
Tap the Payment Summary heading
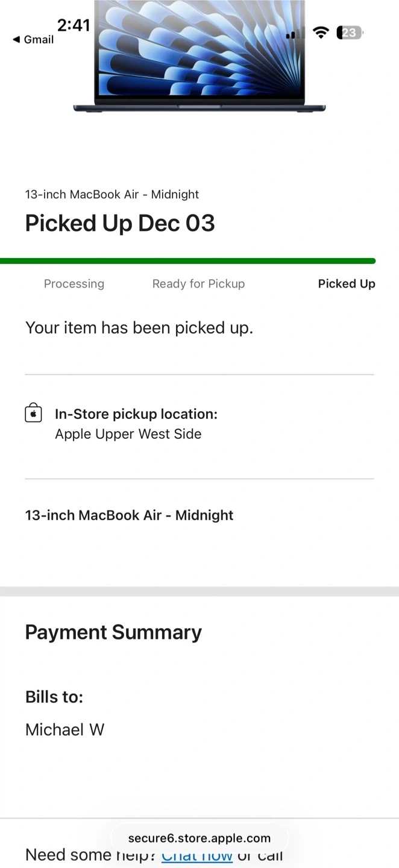[113, 632]
